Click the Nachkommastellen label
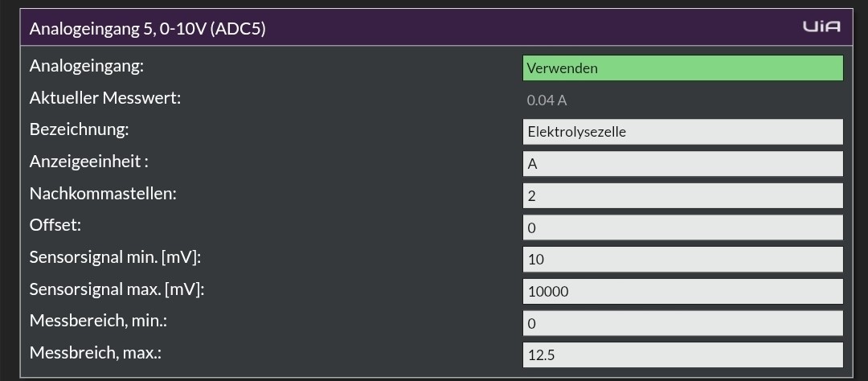868x381 pixels. pyautogui.click(x=103, y=194)
